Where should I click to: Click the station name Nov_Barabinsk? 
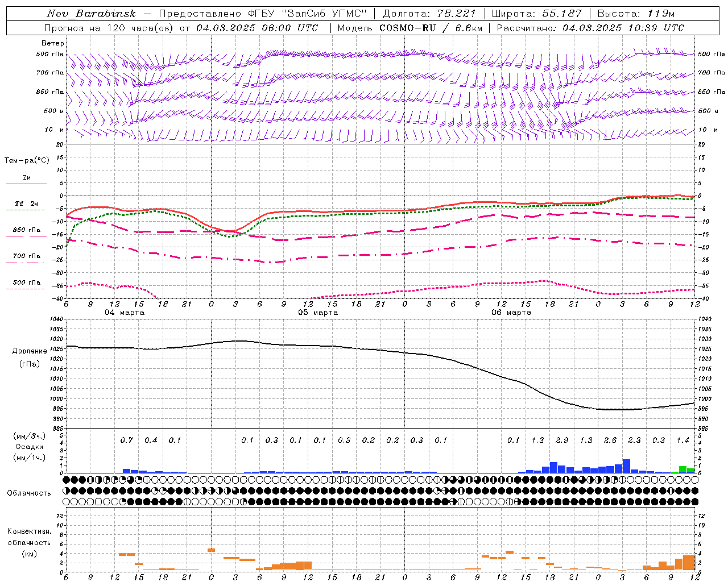click(x=91, y=14)
